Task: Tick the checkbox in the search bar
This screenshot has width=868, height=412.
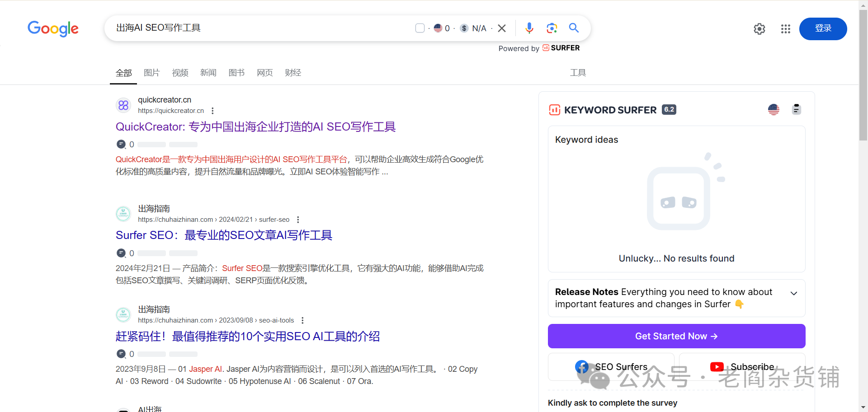Action: pos(420,28)
